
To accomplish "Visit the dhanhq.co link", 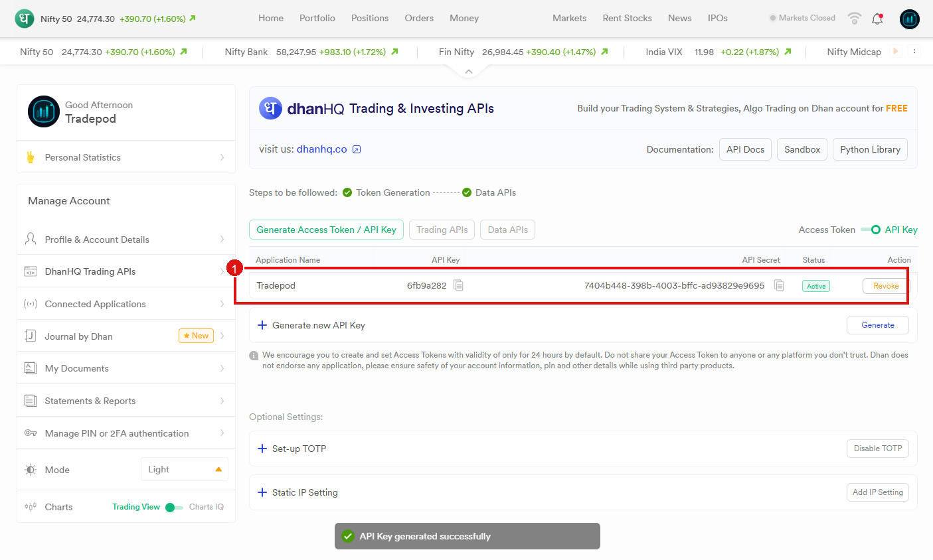I will pos(322,149).
